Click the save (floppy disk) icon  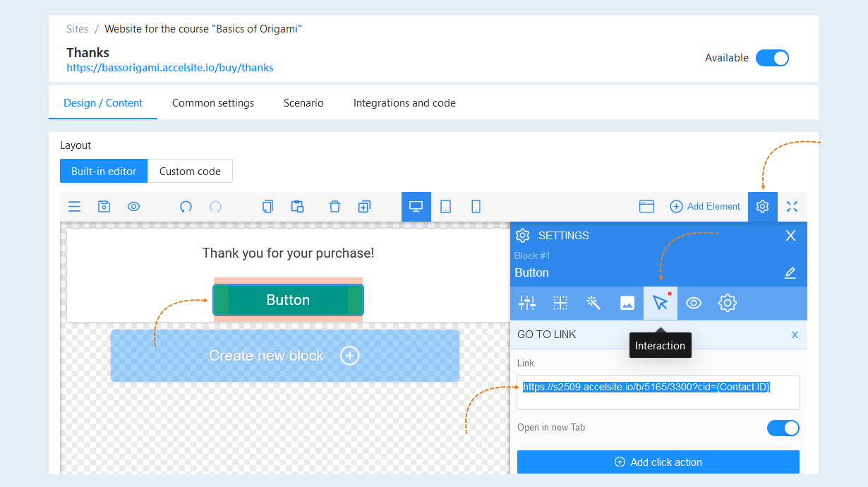point(104,207)
